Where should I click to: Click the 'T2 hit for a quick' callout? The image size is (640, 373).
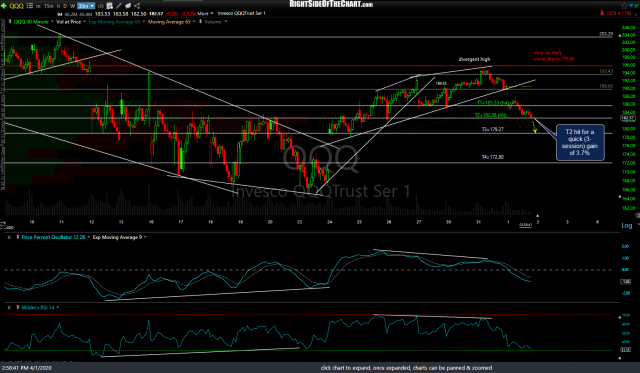click(580, 142)
